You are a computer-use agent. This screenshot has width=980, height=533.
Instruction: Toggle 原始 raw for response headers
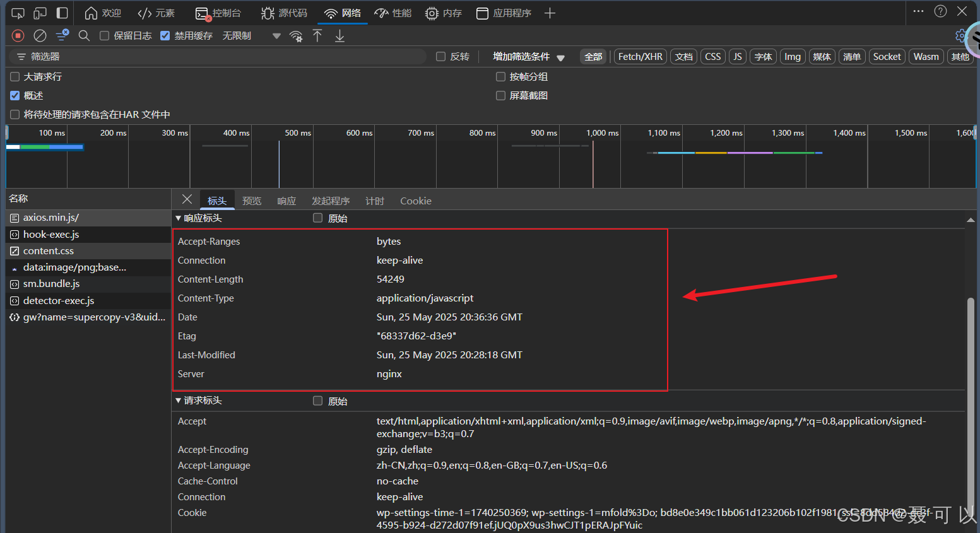318,218
